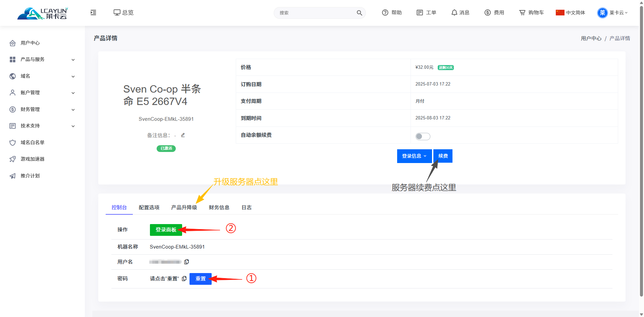This screenshot has height=317, width=644.
Task: Click the 2025-08-03 17:22 expiry time
Action: point(433,118)
